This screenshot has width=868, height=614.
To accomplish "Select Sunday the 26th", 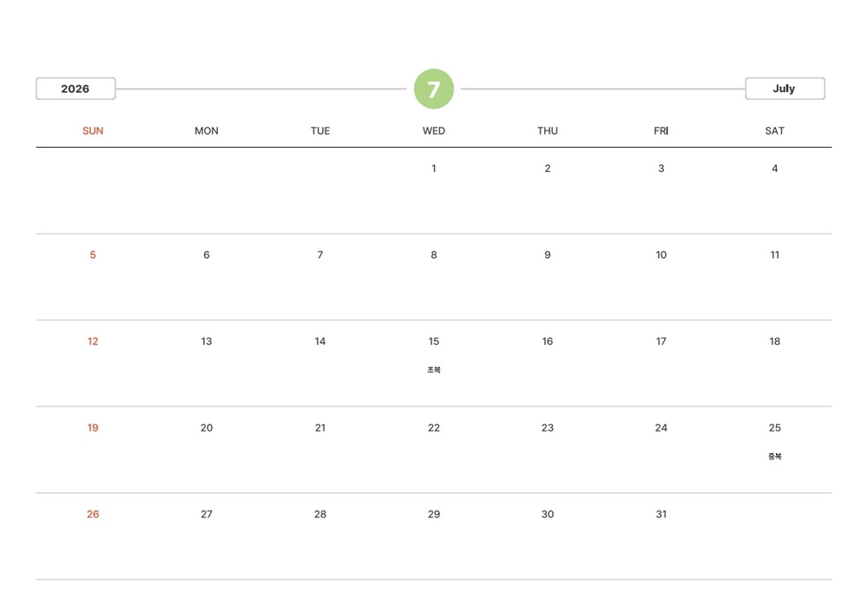I will click(93, 514).
